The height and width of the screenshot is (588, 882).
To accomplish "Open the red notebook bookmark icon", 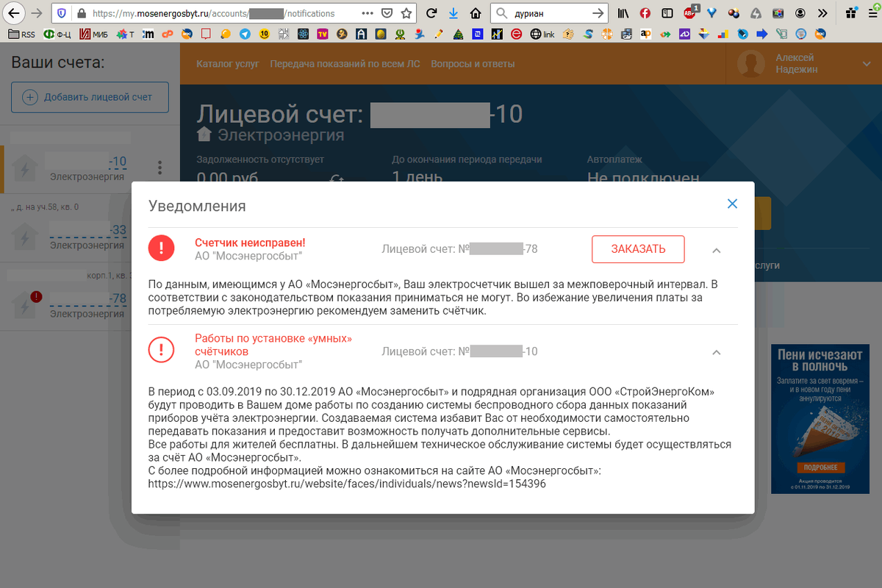I will coord(207,34).
